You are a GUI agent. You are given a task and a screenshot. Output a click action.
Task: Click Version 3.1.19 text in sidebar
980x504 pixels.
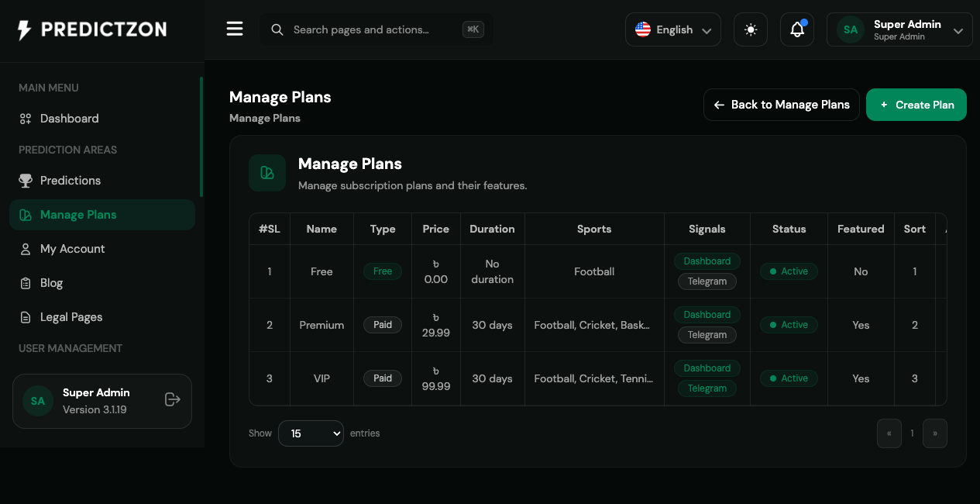coord(95,409)
